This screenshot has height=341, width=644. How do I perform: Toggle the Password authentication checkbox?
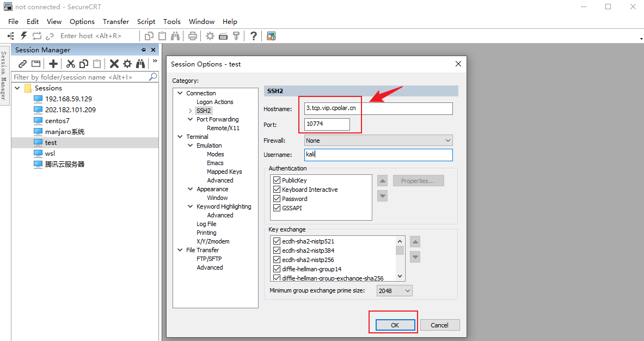point(277,199)
